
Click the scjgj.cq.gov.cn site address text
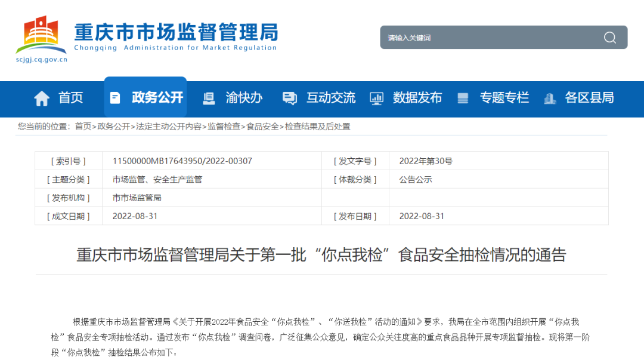[x=42, y=60]
